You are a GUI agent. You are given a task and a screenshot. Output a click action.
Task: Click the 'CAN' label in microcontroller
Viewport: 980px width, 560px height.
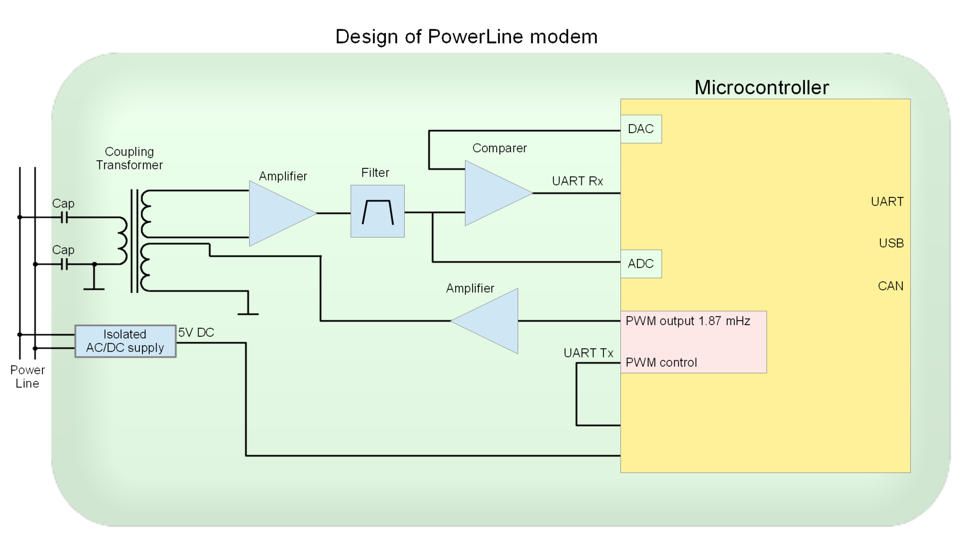891,286
